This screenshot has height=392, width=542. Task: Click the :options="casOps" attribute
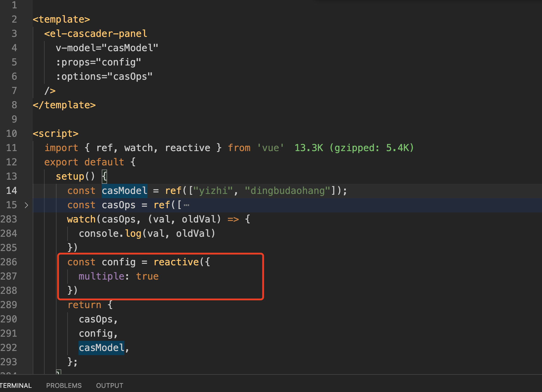[104, 76]
